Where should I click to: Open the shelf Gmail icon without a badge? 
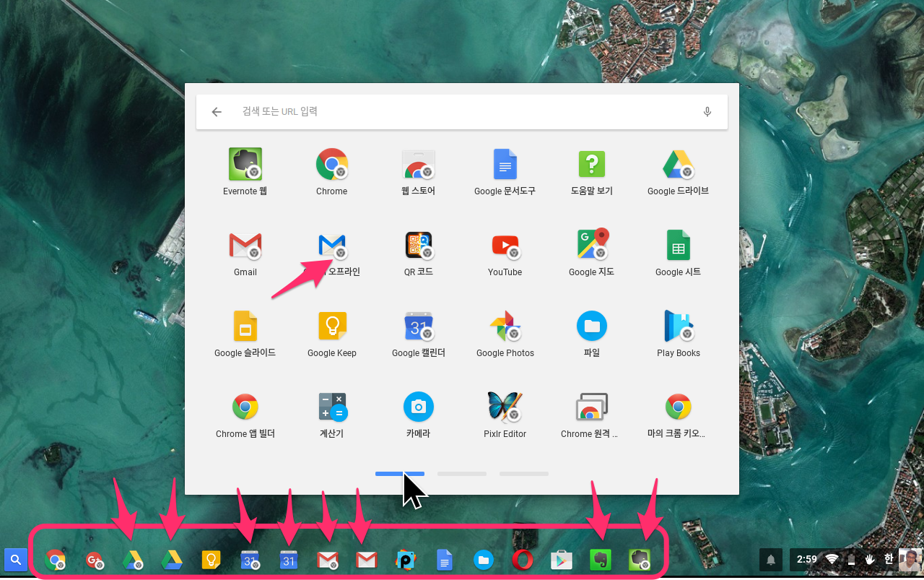[367, 560]
